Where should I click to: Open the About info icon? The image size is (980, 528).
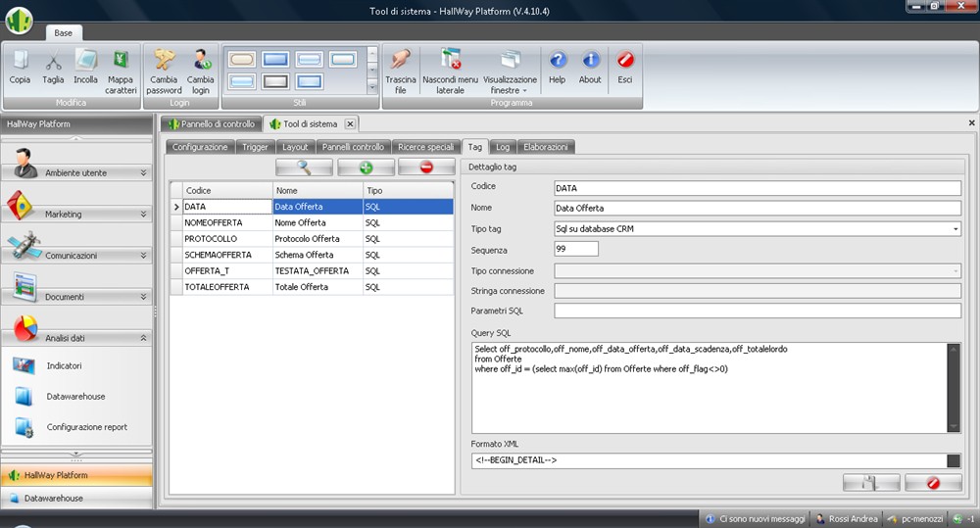click(x=590, y=68)
